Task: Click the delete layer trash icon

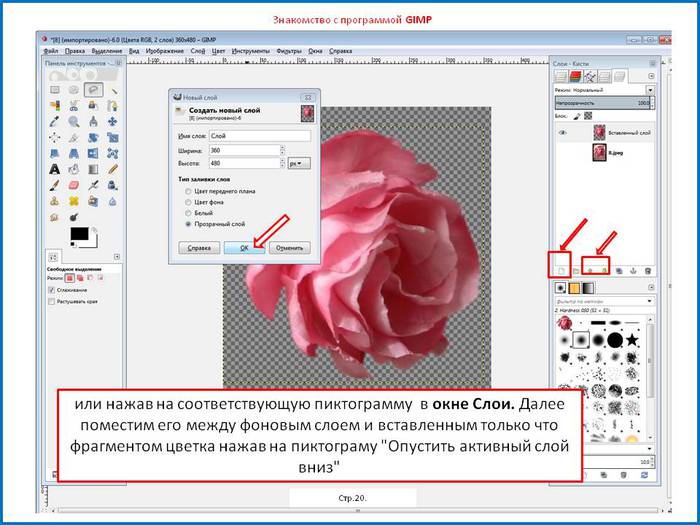Action: coord(648,271)
